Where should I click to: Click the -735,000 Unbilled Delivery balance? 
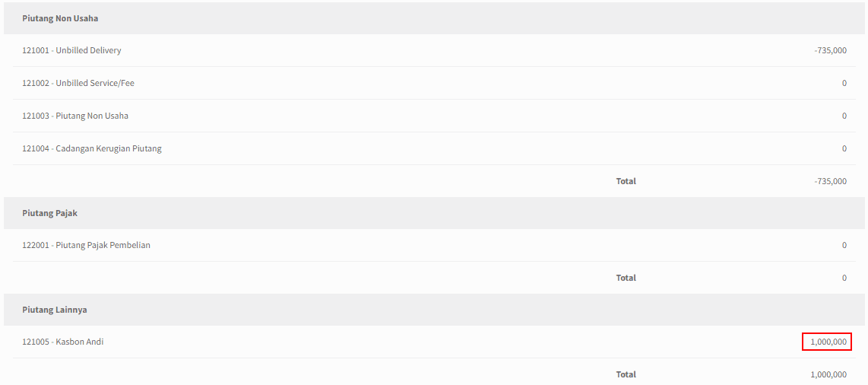[830, 50]
